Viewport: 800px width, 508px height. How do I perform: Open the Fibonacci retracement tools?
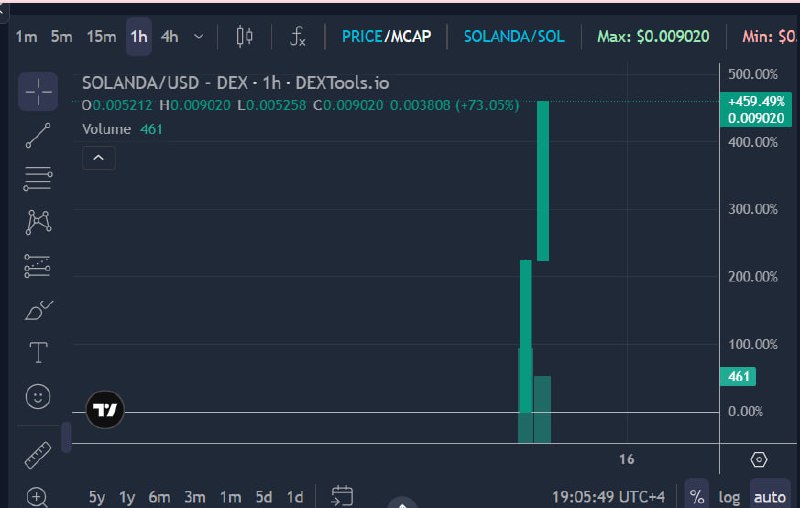[38, 179]
